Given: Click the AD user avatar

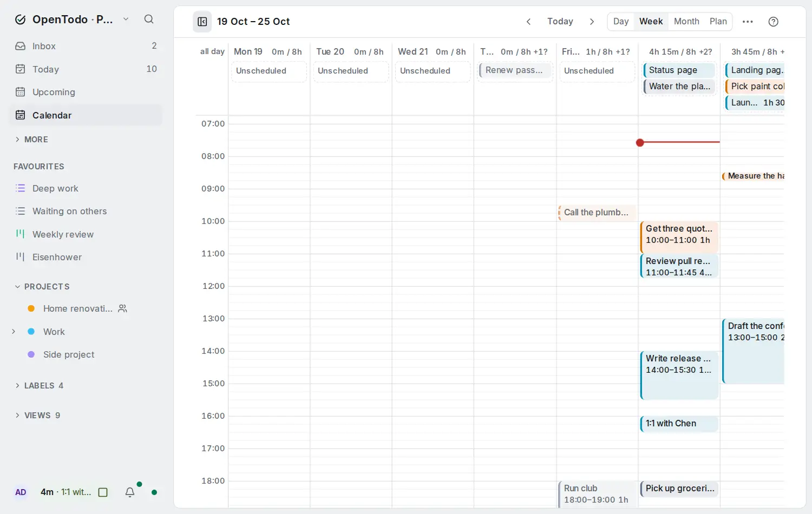Looking at the screenshot, I should point(21,492).
